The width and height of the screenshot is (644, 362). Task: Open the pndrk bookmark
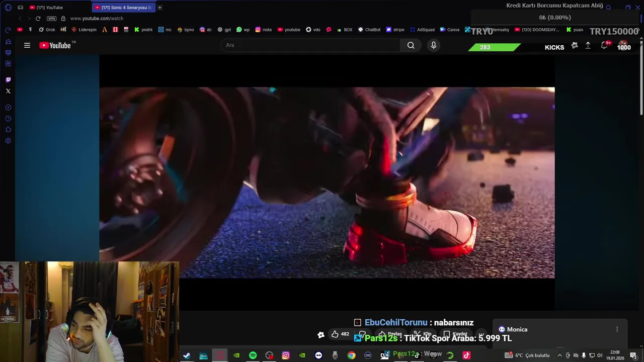tap(143, 30)
